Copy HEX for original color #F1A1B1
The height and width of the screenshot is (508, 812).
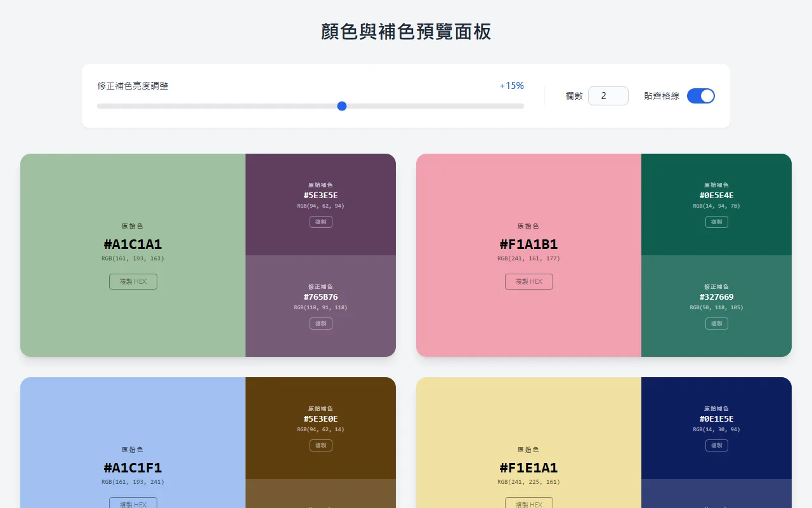529,281
